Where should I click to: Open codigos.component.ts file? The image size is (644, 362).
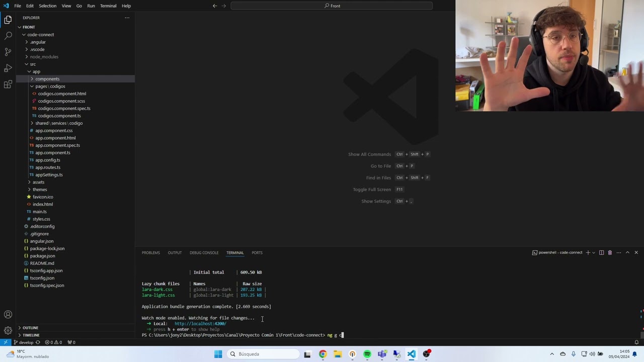click(x=59, y=116)
